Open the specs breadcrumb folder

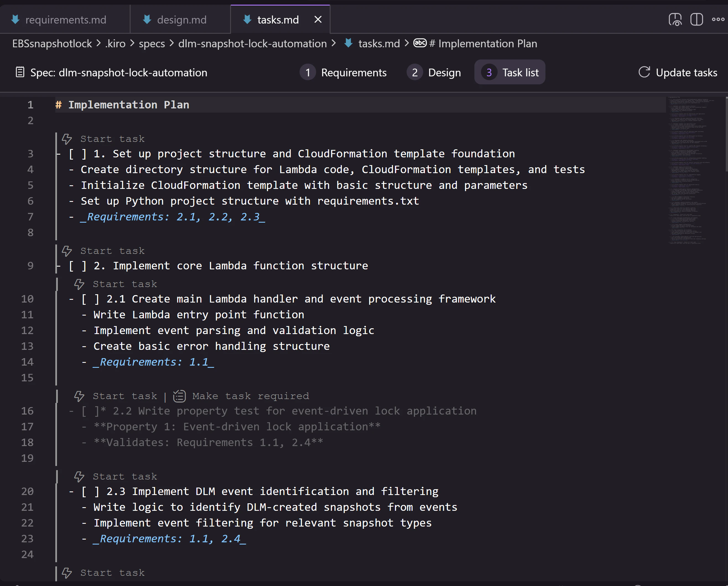point(152,43)
